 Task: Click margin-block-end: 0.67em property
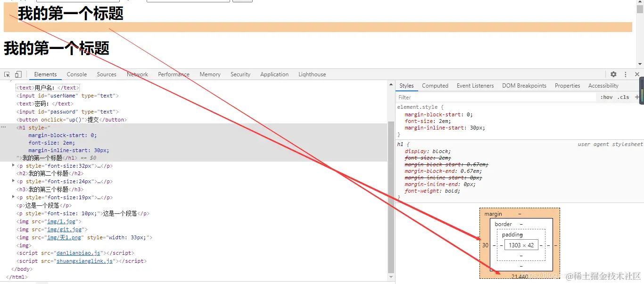tap(442, 171)
